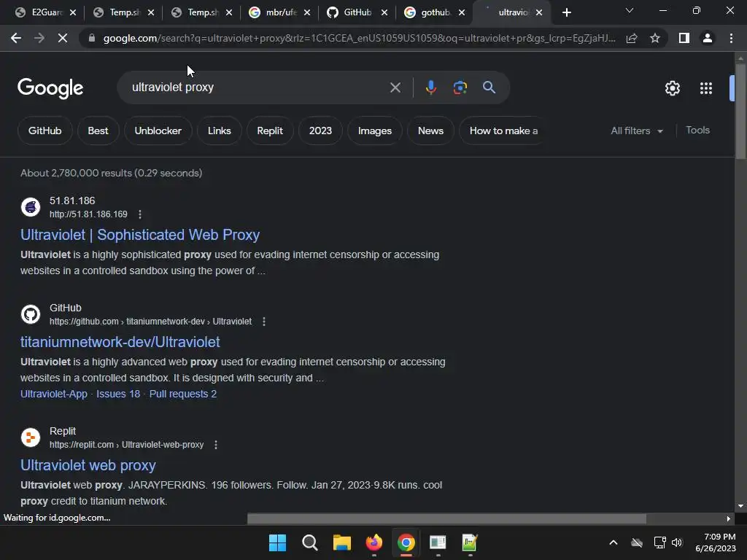This screenshot has height=560, width=747.
Task: Open the Tools options
Action: (x=697, y=130)
